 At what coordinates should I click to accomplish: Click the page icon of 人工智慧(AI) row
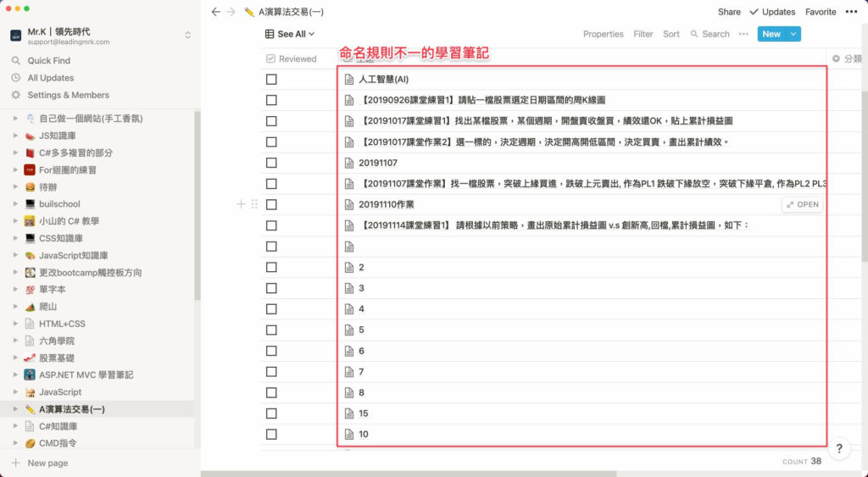tap(348, 79)
